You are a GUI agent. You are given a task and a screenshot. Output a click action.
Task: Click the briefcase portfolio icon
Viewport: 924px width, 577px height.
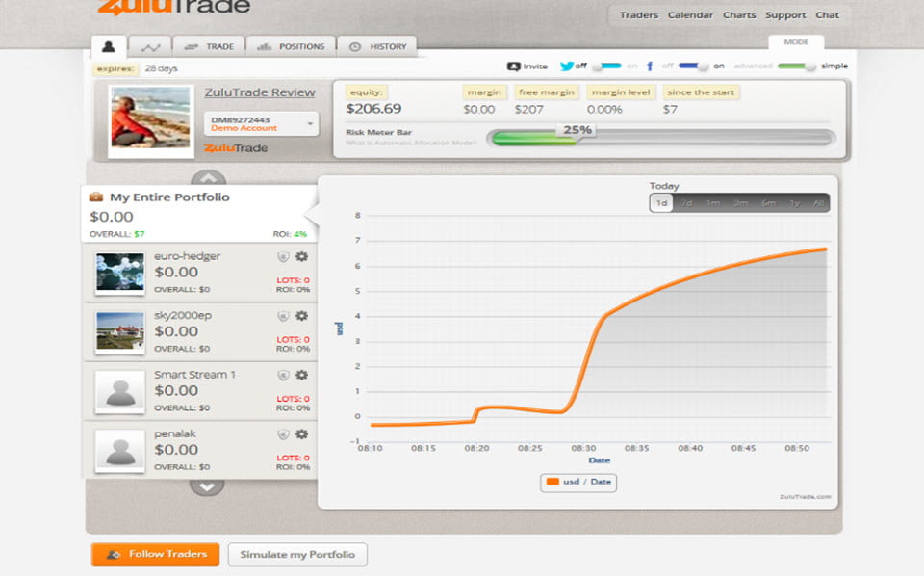[x=95, y=197]
